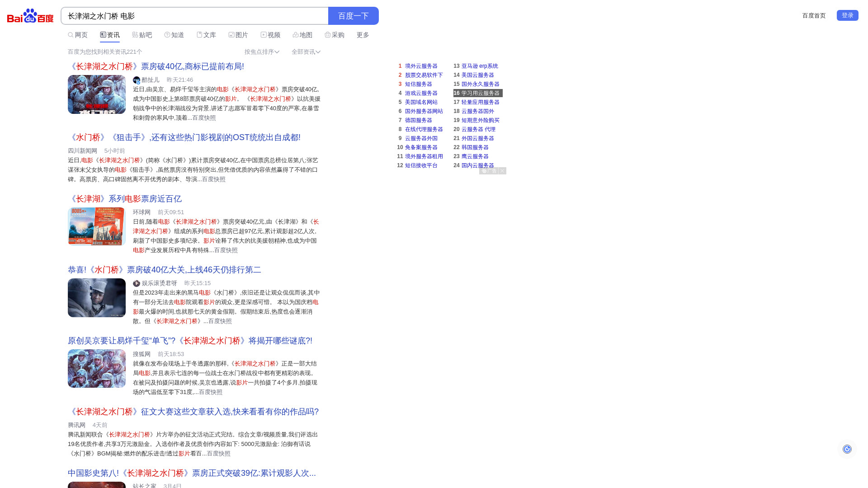Select the 资讯 tab
Viewport: 868px width, 488px height.
pos(110,35)
